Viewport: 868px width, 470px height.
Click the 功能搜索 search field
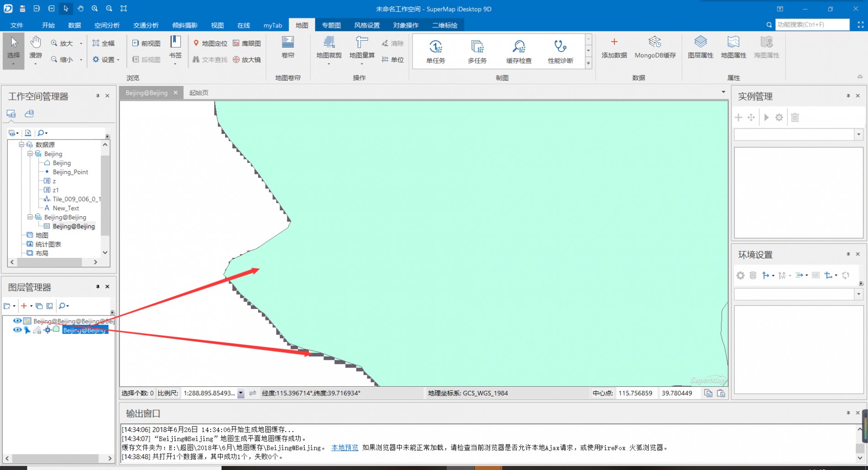pyautogui.click(x=812, y=25)
